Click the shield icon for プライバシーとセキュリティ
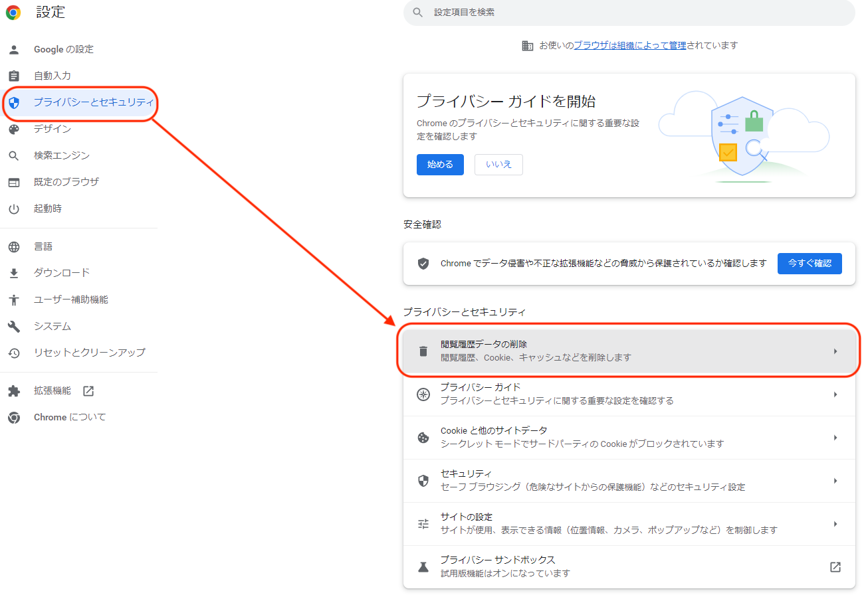This screenshot has height=603, width=868. 14,102
